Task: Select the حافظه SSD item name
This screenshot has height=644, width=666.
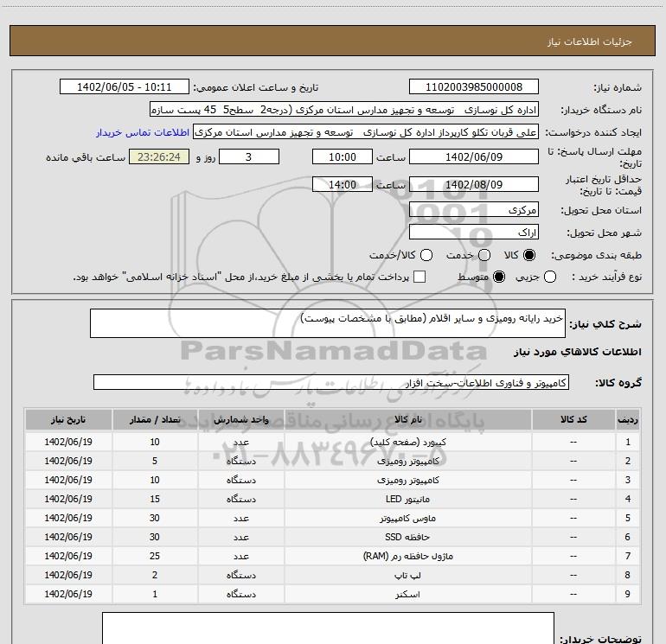Action: (407, 537)
